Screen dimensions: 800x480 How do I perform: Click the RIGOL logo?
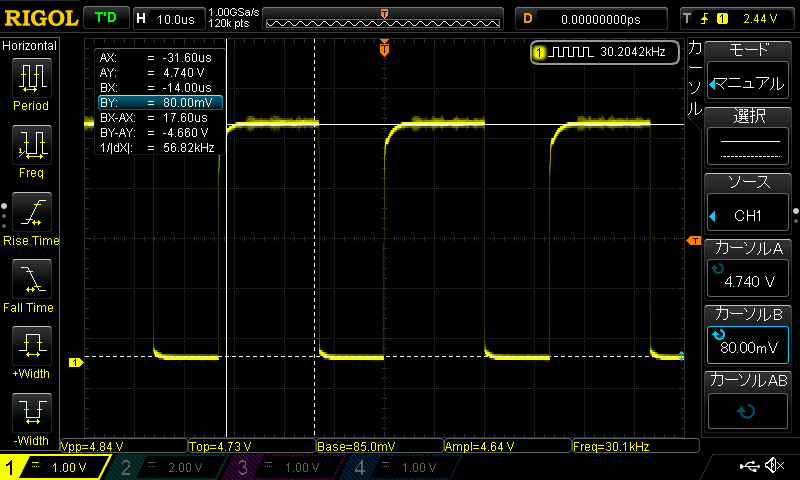click(x=41, y=18)
